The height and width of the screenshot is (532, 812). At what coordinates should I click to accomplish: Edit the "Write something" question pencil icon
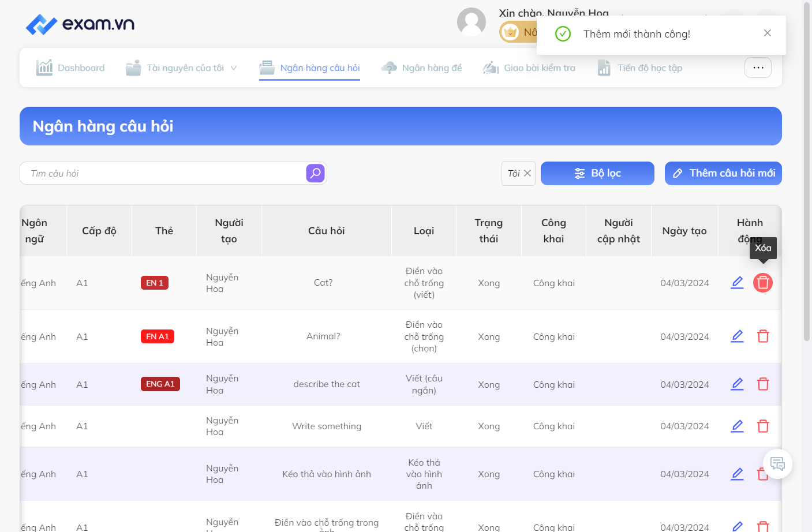tap(737, 426)
